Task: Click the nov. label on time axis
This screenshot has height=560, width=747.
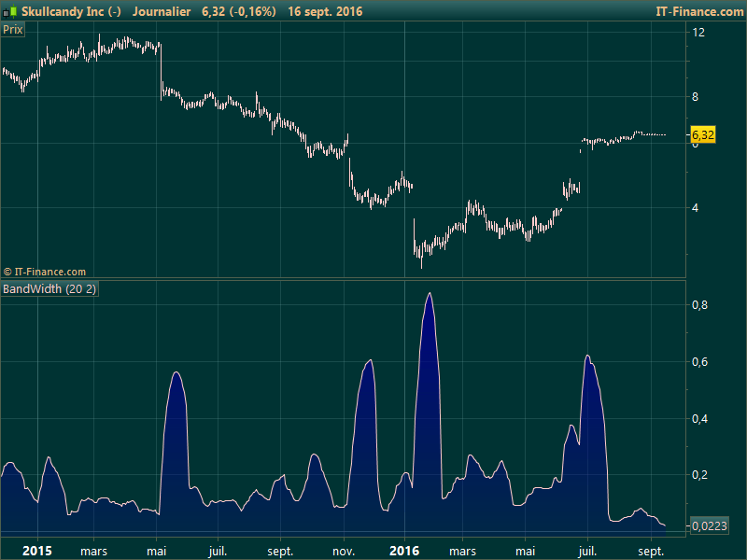Action: pos(344,551)
